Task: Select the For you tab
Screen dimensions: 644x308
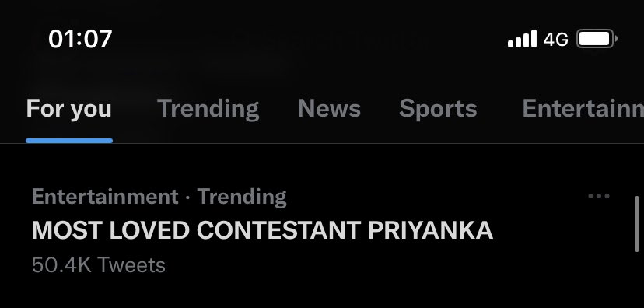Action: point(69,109)
